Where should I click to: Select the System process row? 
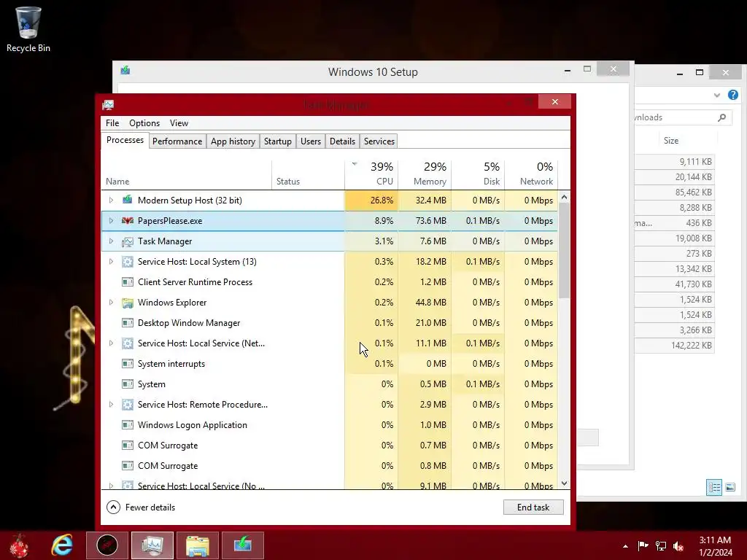tap(329, 384)
